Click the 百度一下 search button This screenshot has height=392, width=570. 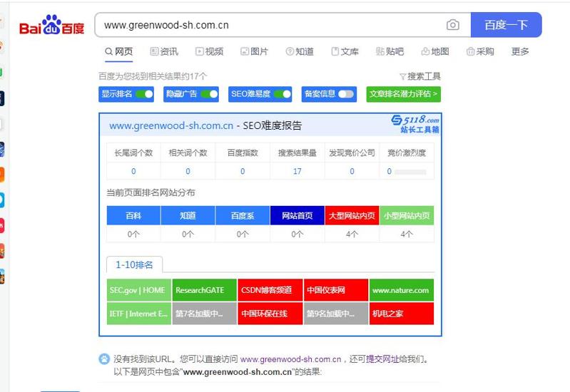coord(506,25)
